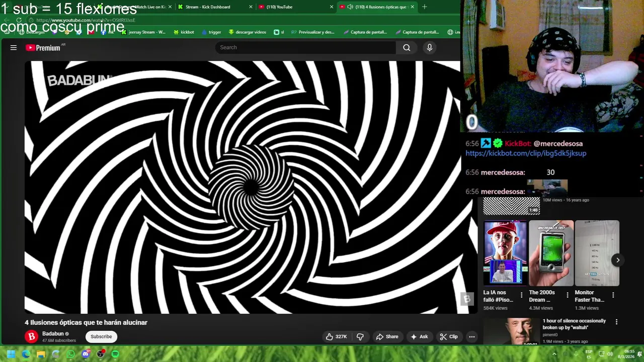The image size is (644, 362).
Task: Open File Explorer from taskbar
Action: [x=41, y=354]
